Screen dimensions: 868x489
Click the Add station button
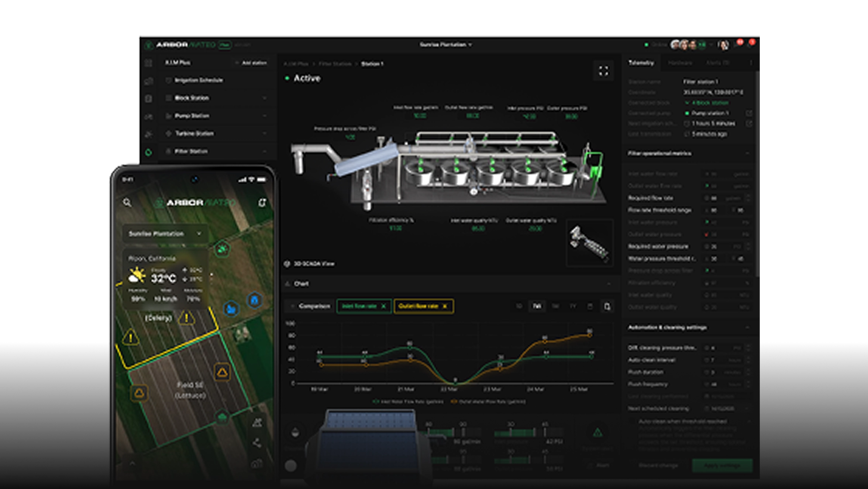pyautogui.click(x=251, y=63)
